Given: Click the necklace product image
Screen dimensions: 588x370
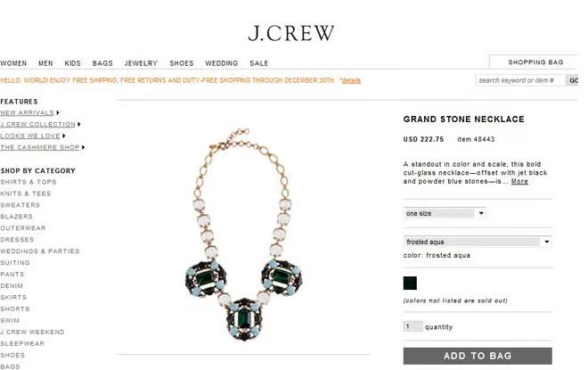Looking at the screenshot, I should pos(244,234).
